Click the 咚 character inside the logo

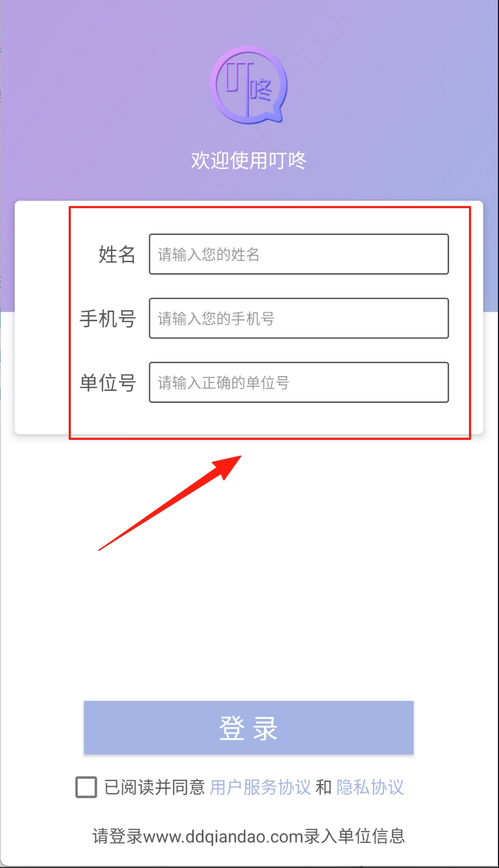pos(261,90)
